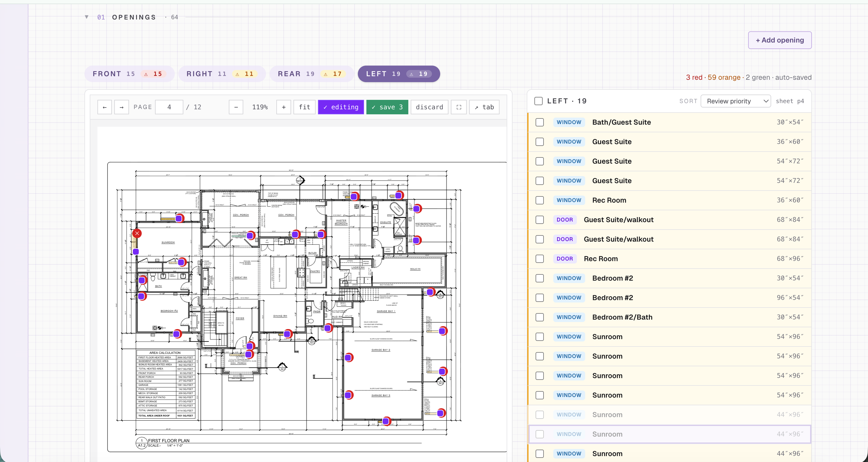868x462 pixels.
Task: Click the 54″×72″ size on the first Guest Suite row
Action: pos(790,161)
